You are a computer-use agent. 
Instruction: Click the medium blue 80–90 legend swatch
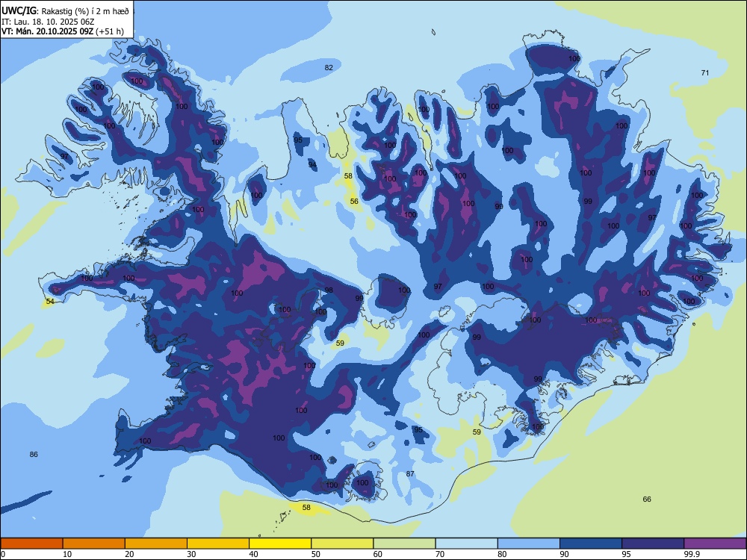pos(529,544)
